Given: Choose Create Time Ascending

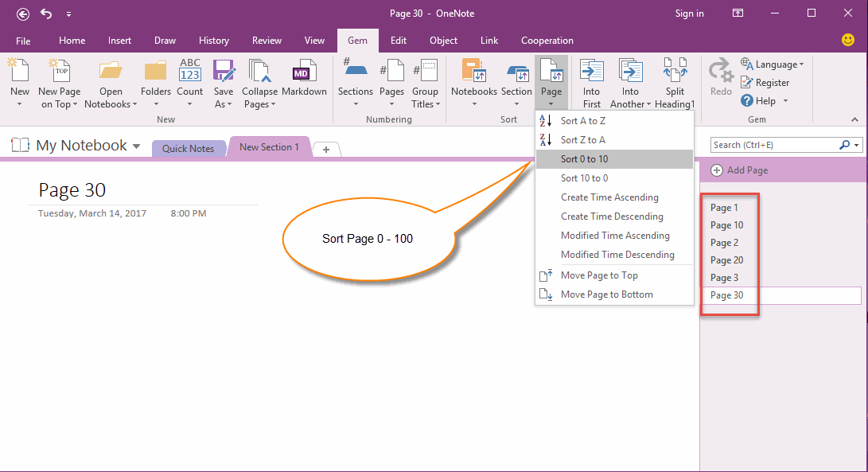Looking at the screenshot, I should [x=614, y=197].
